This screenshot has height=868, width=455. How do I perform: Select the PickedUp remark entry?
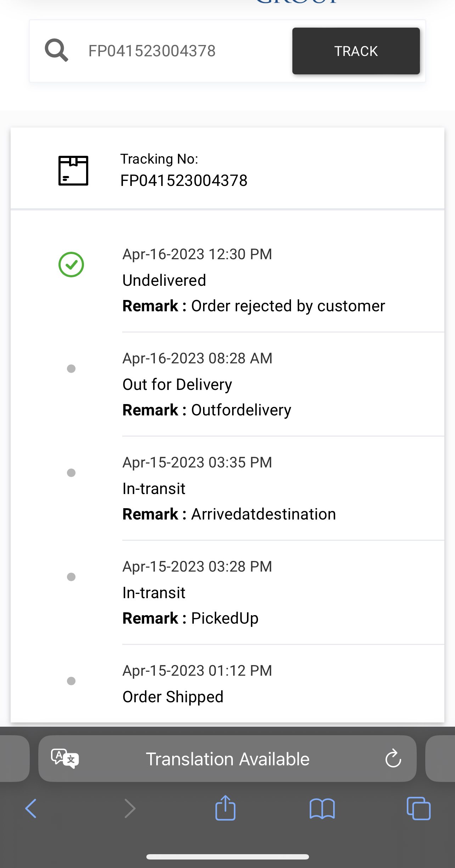(x=225, y=618)
